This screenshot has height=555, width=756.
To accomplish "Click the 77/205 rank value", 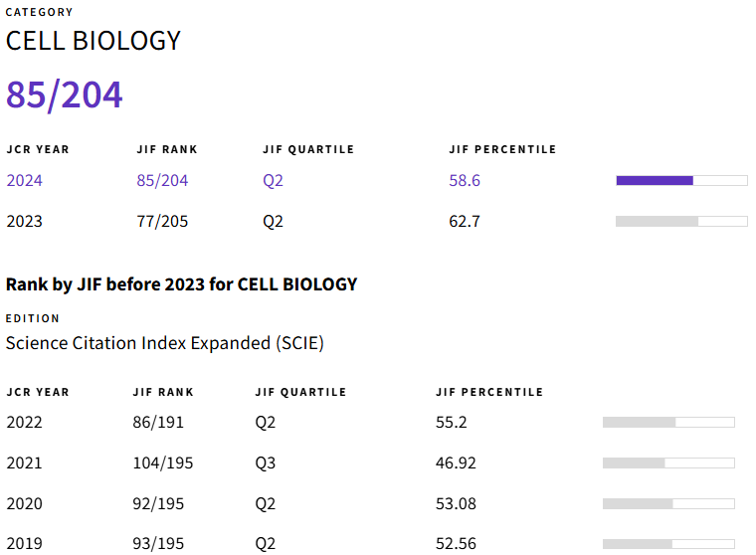I will tap(162, 221).
